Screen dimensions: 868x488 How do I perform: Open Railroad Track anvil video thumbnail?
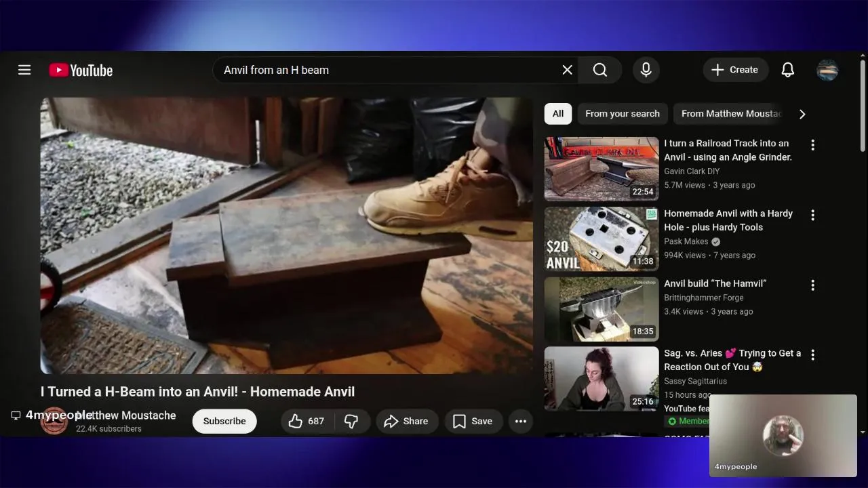[601, 169]
